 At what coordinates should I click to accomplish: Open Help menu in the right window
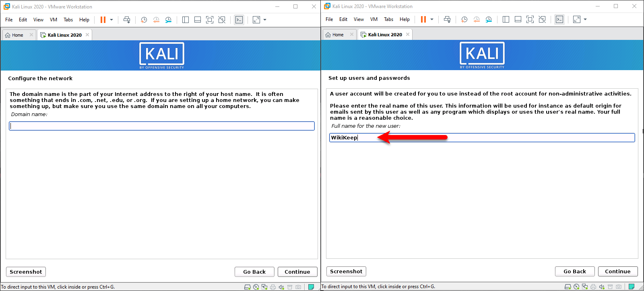click(405, 19)
